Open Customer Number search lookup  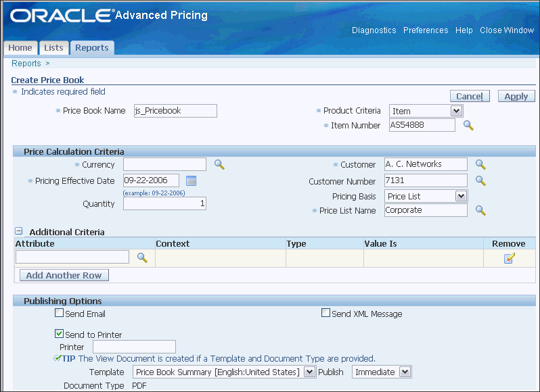pos(480,180)
